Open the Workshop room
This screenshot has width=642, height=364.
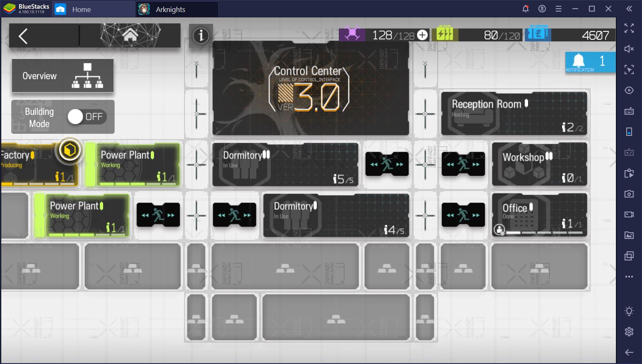point(539,164)
